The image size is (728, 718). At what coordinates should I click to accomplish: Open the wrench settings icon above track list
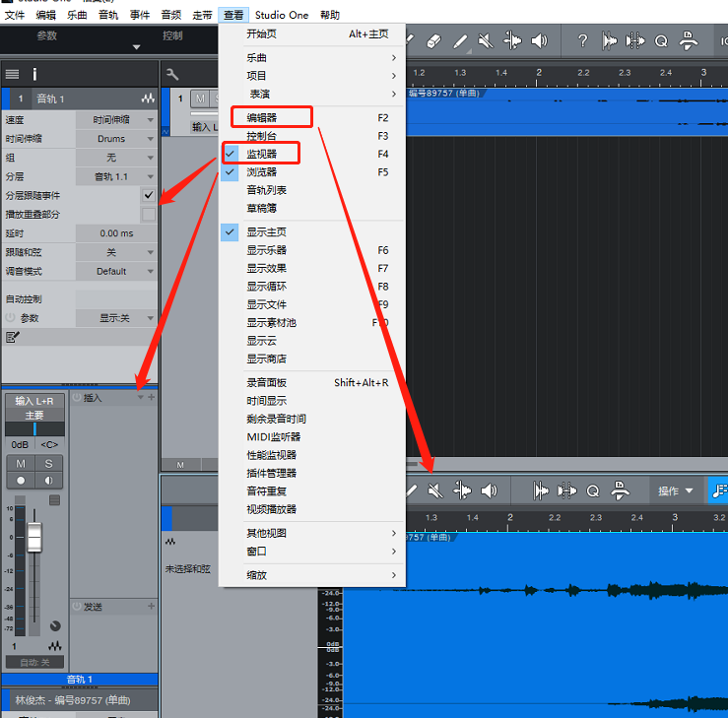[x=172, y=74]
